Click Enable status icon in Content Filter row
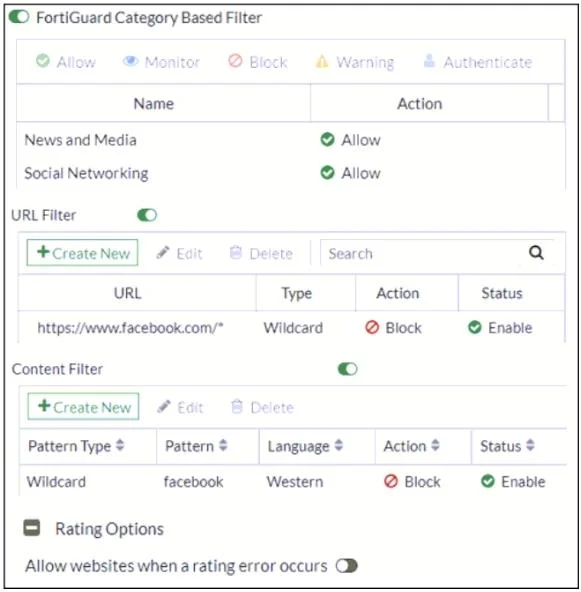 point(488,481)
